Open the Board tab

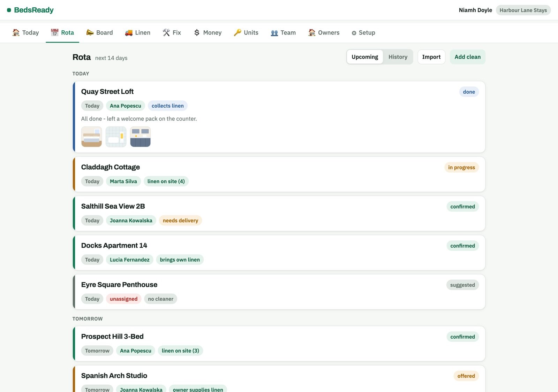(x=100, y=32)
